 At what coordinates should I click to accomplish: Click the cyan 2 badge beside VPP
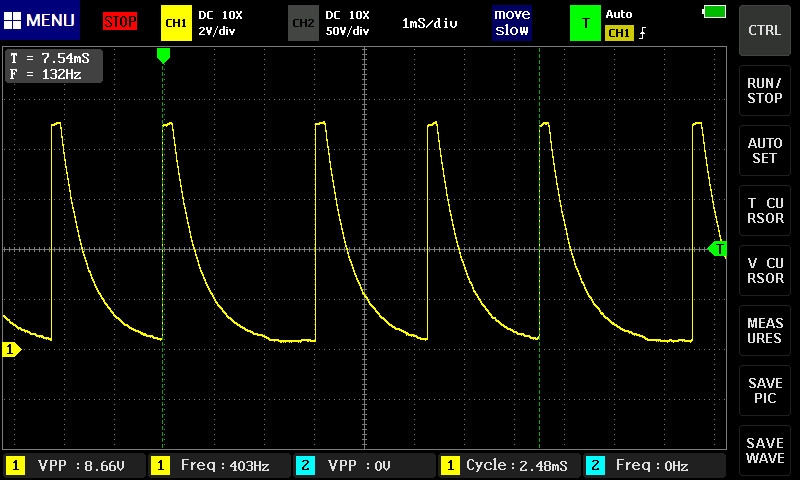(305, 465)
